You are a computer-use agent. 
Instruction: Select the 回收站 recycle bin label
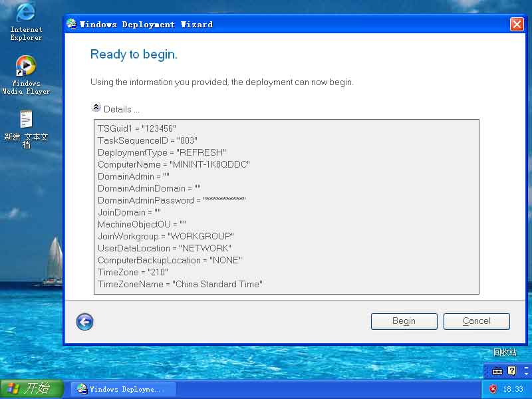505,352
